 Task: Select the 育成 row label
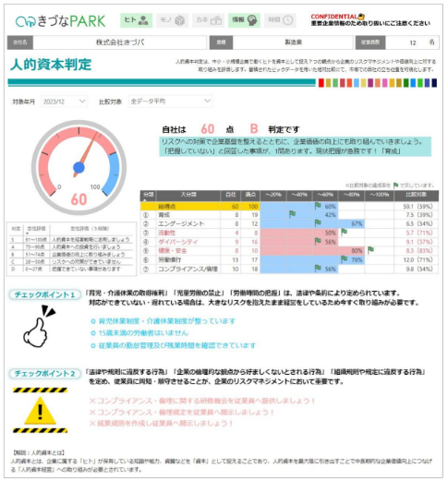(163, 215)
